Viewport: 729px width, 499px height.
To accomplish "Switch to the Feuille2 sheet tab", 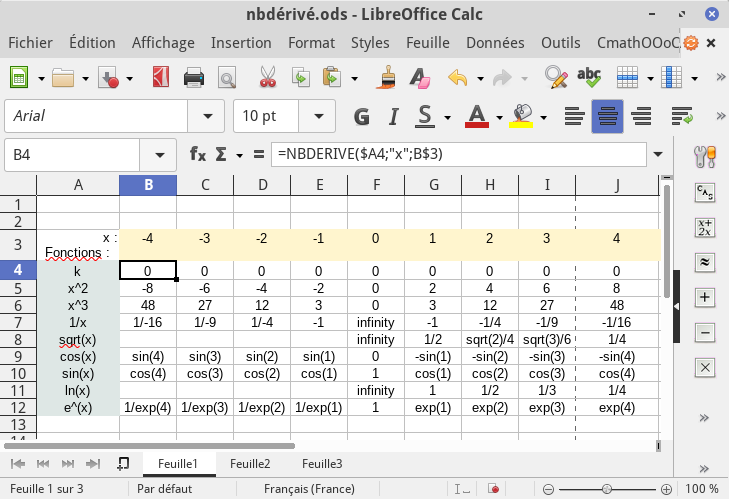I will pos(250,464).
